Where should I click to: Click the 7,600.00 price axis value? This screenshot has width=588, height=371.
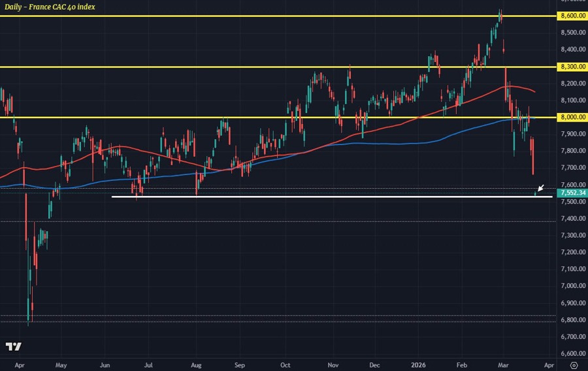pos(573,184)
